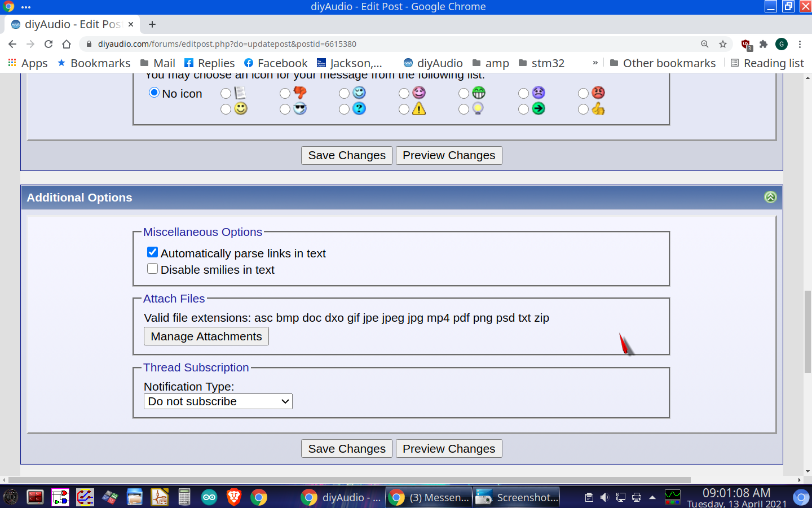Click Manage Attachments
The height and width of the screenshot is (508, 812).
pyautogui.click(x=206, y=336)
